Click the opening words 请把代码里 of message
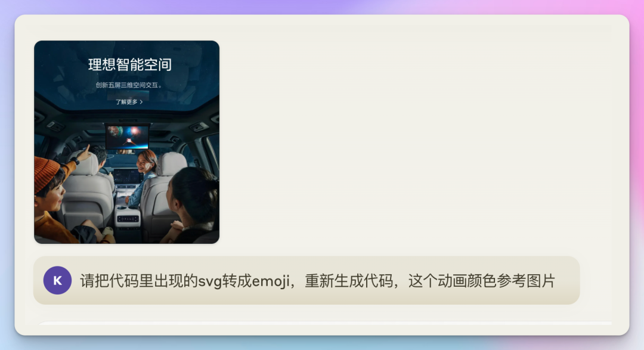 coord(117,281)
